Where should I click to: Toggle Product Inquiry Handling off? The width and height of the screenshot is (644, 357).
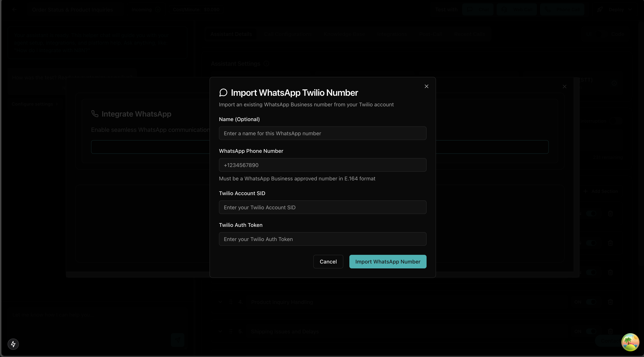pyautogui.click(x=591, y=302)
